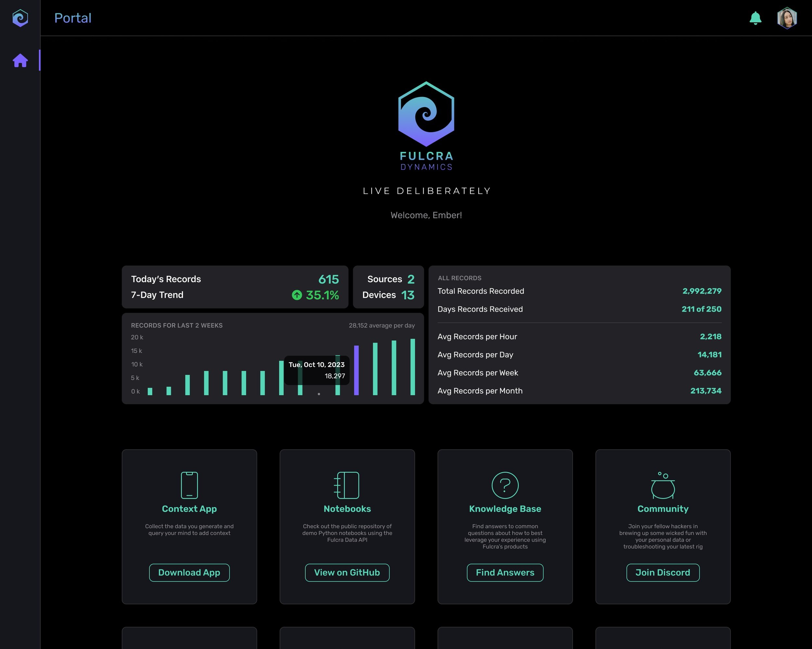812x649 pixels.
Task: Select the purple highlighted bar in the chart
Action: click(356, 370)
